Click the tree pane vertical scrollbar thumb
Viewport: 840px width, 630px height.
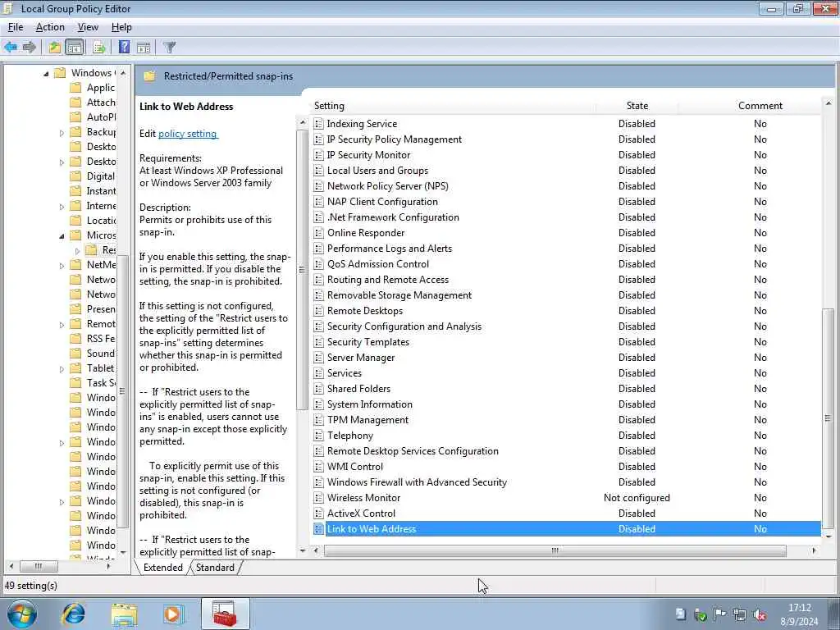pos(123,391)
